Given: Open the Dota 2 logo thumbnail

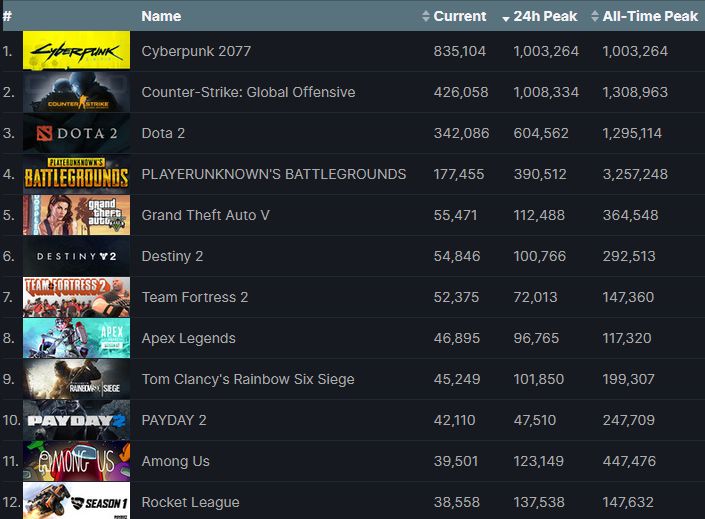Looking at the screenshot, I should [x=76, y=133].
